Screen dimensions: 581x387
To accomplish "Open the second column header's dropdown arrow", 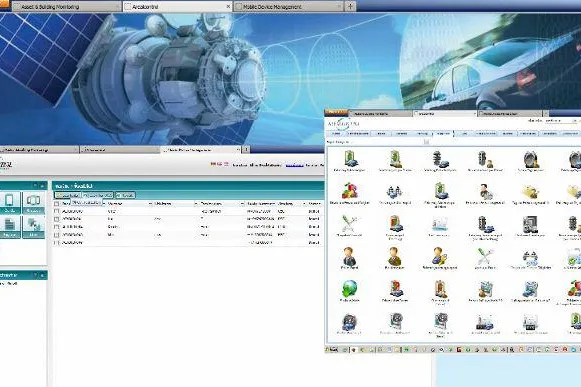I will click(150, 204).
